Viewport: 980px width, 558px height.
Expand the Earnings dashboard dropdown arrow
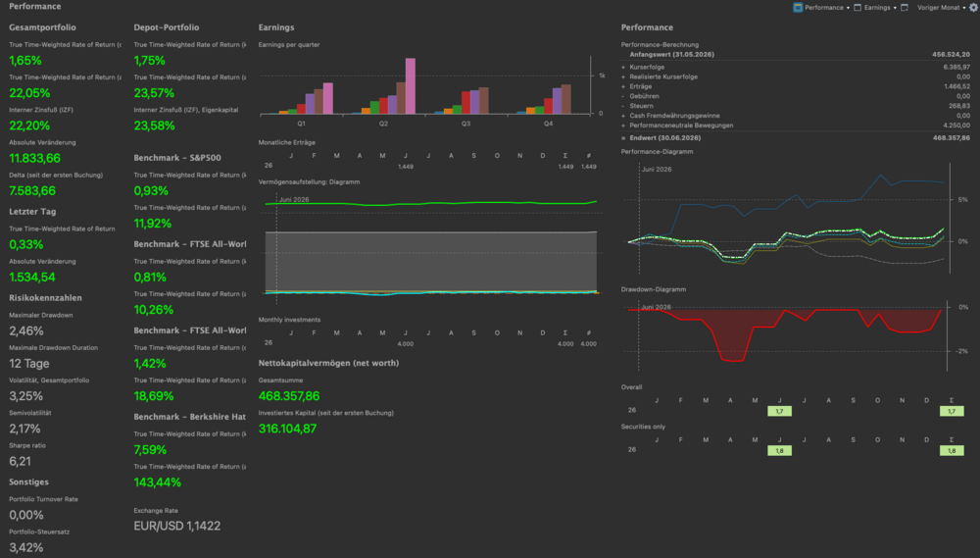click(895, 8)
